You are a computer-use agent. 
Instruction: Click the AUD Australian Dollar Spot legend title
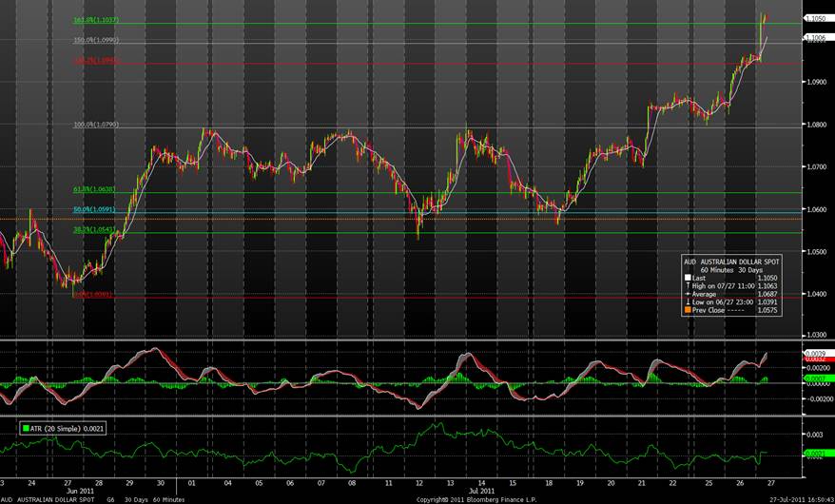(x=729, y=260)
